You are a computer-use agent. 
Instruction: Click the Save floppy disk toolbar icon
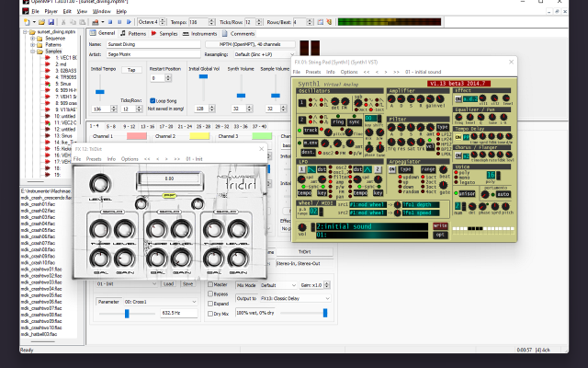[x=51, y=22]
